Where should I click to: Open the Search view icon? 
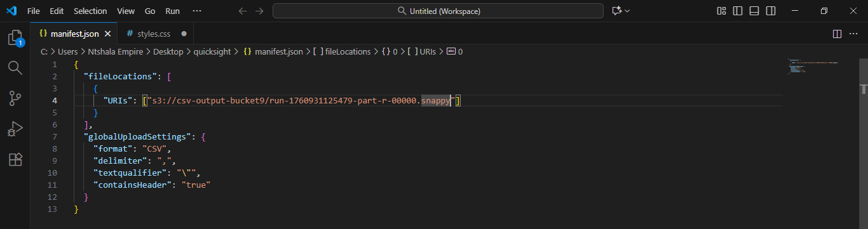tap(15, 68)
